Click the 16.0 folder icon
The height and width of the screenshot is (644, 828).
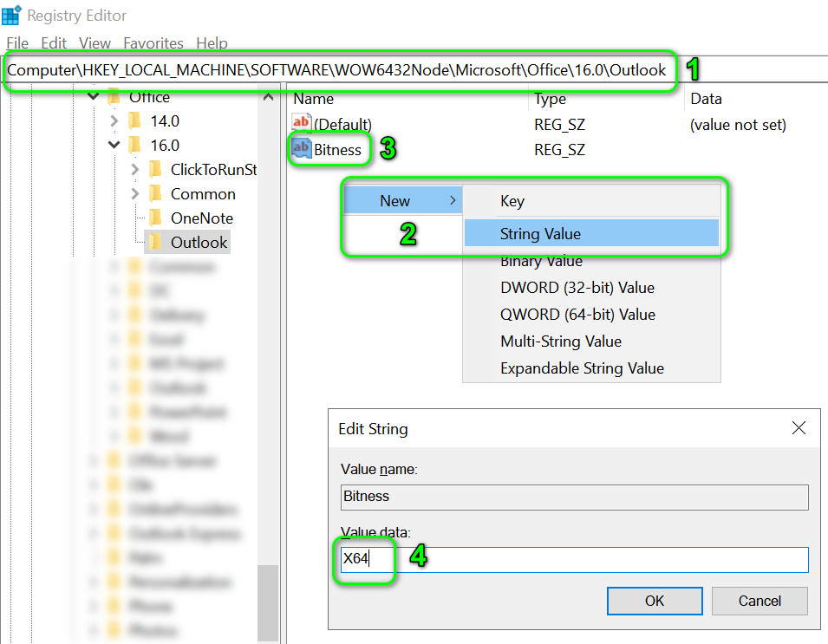coord(135,145)
